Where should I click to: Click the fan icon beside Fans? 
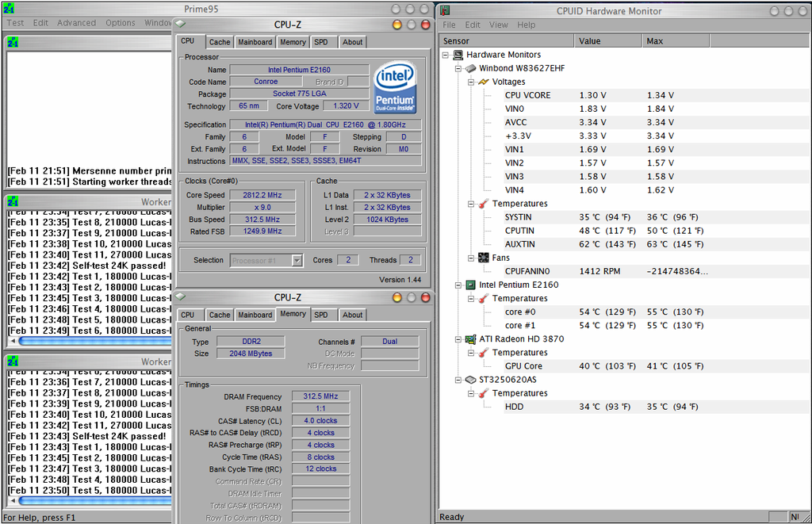pos(484,258)
